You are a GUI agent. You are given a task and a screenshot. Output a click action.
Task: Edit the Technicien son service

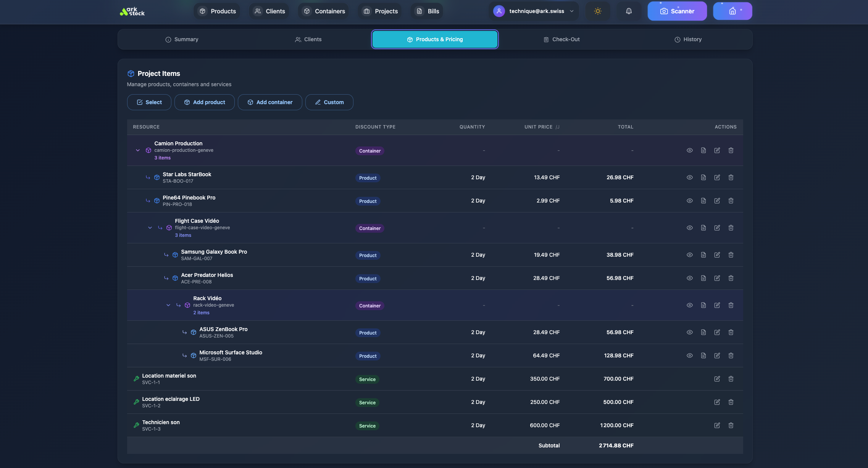(x=717, y=425)
